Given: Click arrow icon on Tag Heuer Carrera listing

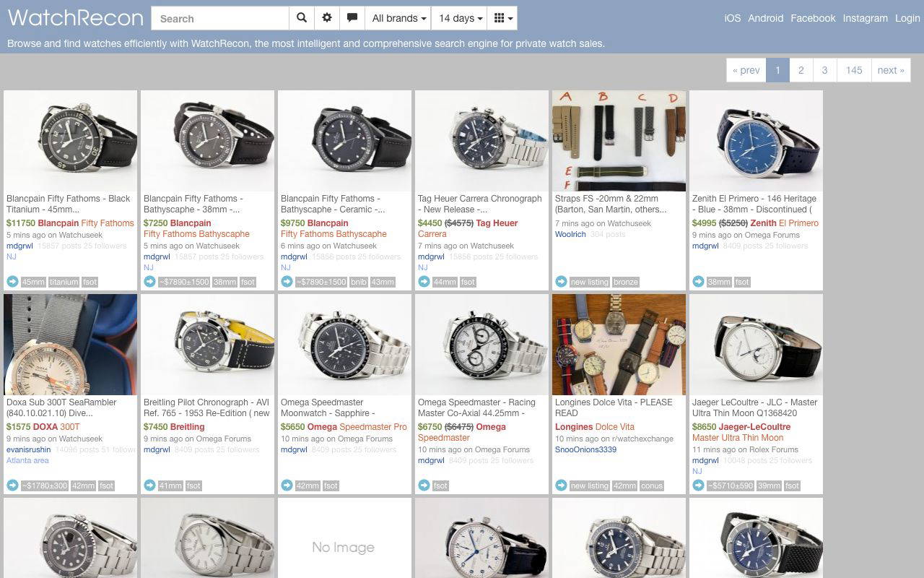Looking at the screenshot, I should 424,282.
